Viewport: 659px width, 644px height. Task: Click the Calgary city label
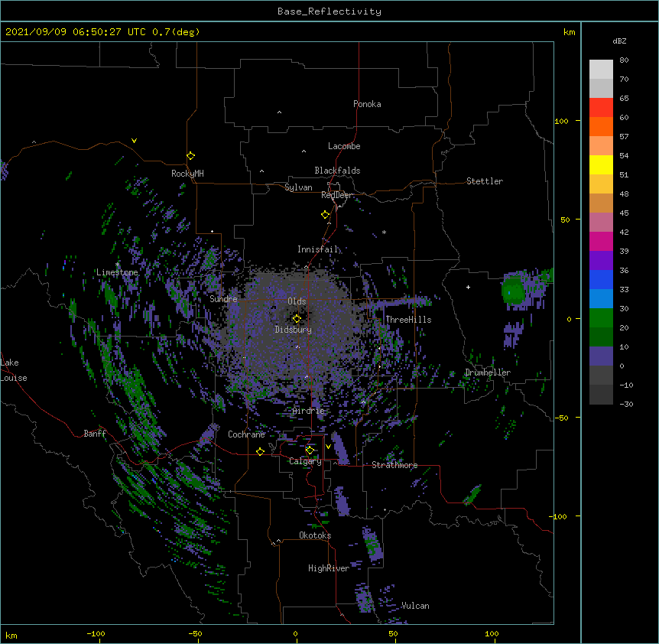(x=305, y=461)
